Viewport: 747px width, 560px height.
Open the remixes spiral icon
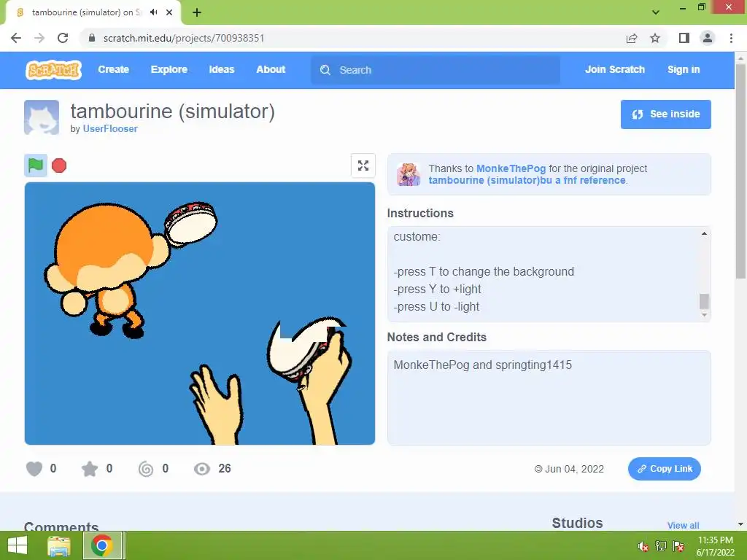146,469
